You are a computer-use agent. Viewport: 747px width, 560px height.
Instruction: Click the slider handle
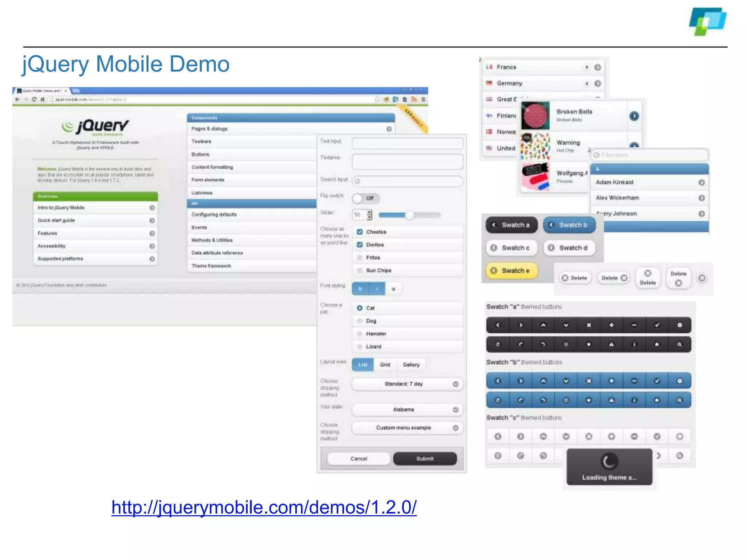tap(409, 215)
